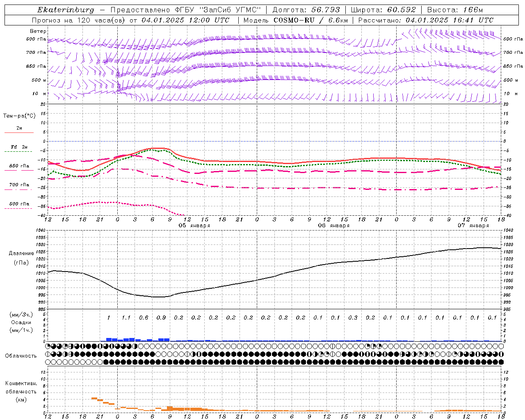Click the '0.3' three-hour precipitation value
This screenshot has height=420, width=525.
353,318
